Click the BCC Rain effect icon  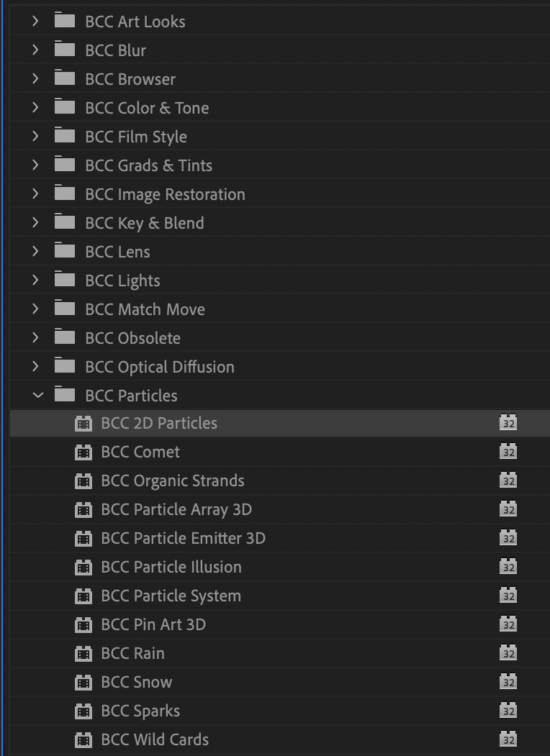pos(84,654)
